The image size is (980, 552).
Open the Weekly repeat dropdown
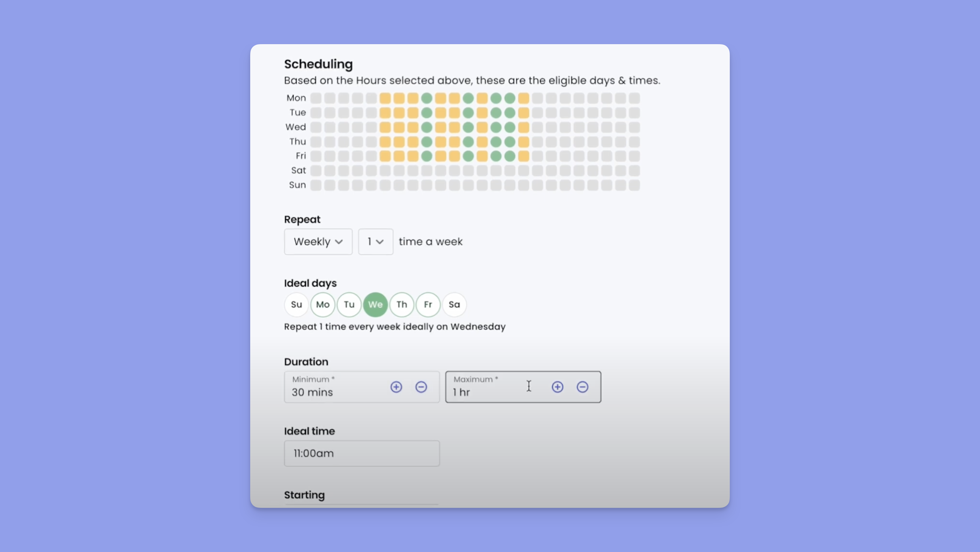[x=318, y=242]
